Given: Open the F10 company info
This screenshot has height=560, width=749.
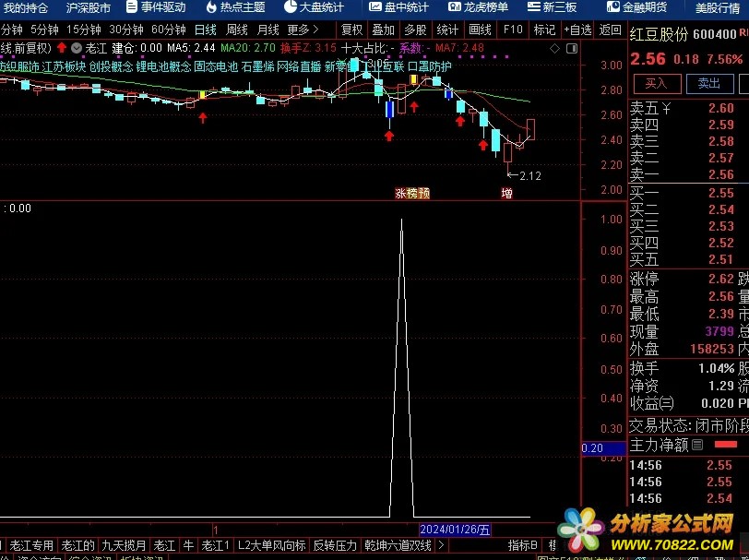Looking at the screenshot, I should click(x=513, y=30).
